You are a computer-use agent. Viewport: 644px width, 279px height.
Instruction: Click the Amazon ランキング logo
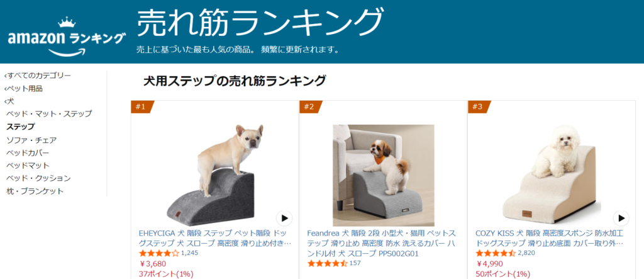pos(67,36)
